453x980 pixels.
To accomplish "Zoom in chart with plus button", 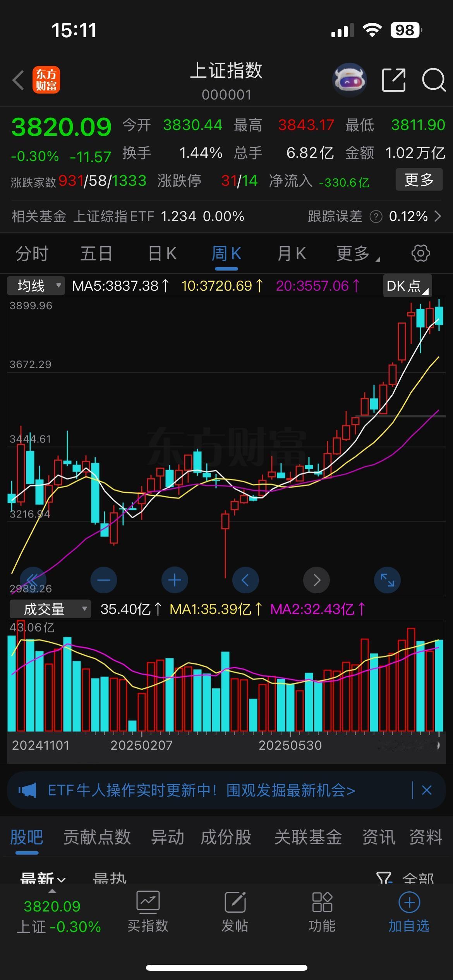I will 175,580.
